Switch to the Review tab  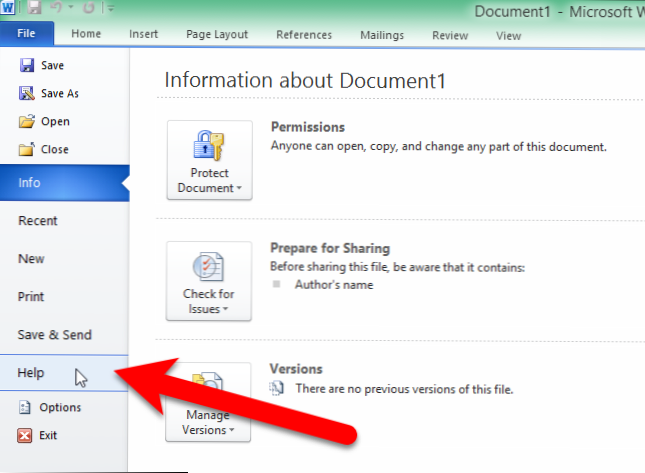450,36
